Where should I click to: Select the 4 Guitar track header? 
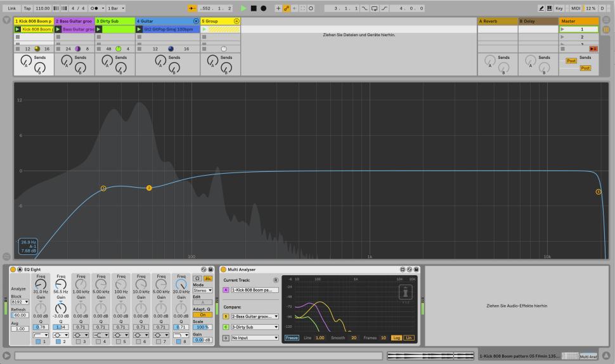(x=164, y=21)
